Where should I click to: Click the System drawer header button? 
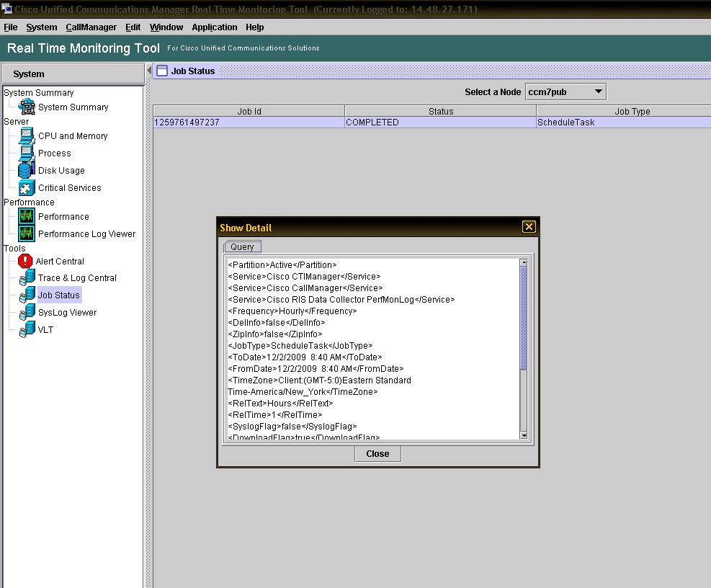pos(73,73)
